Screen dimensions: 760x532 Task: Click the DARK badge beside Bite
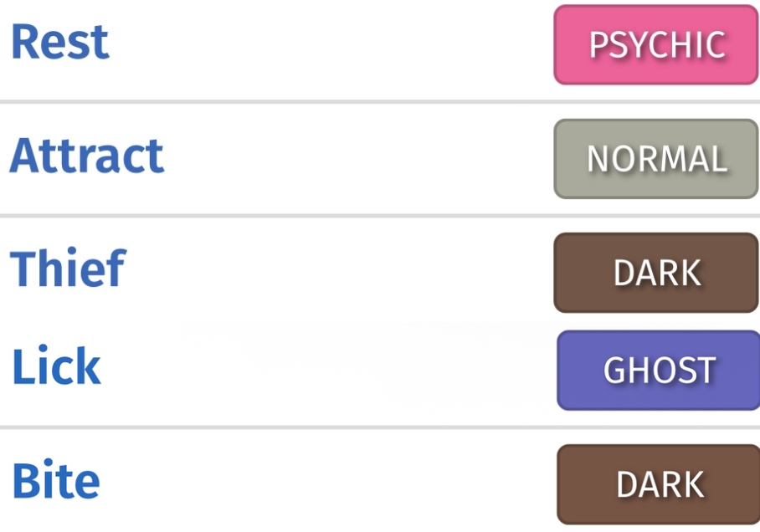pos(659,484)
